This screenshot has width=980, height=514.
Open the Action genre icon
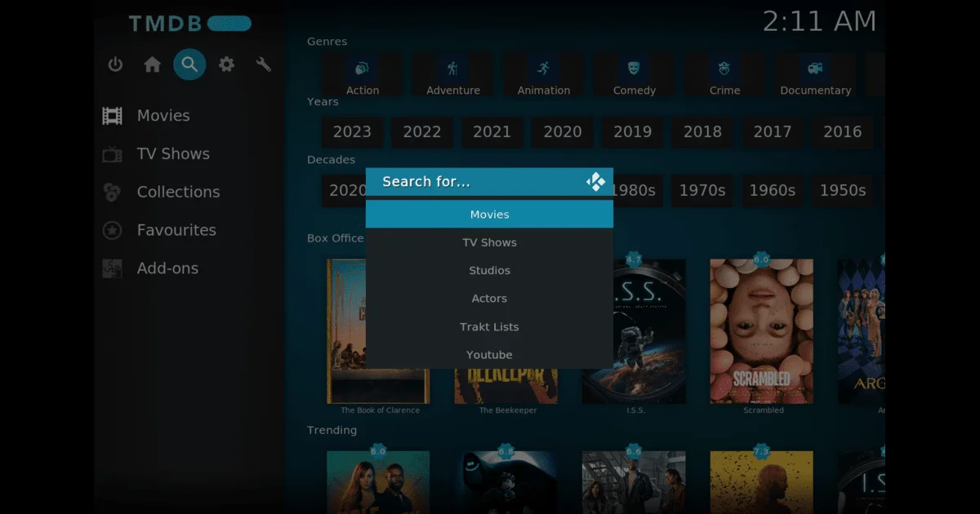click(362, 70)
